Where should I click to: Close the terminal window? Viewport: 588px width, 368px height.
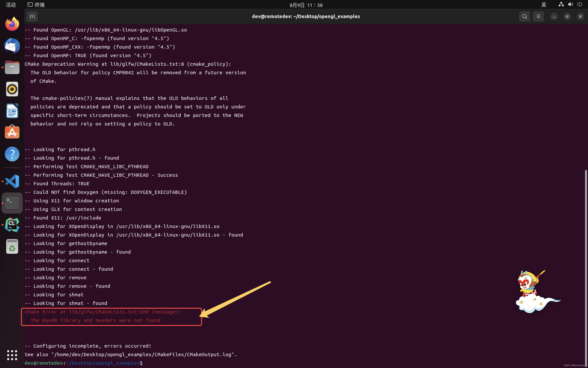tap(580, 17)
